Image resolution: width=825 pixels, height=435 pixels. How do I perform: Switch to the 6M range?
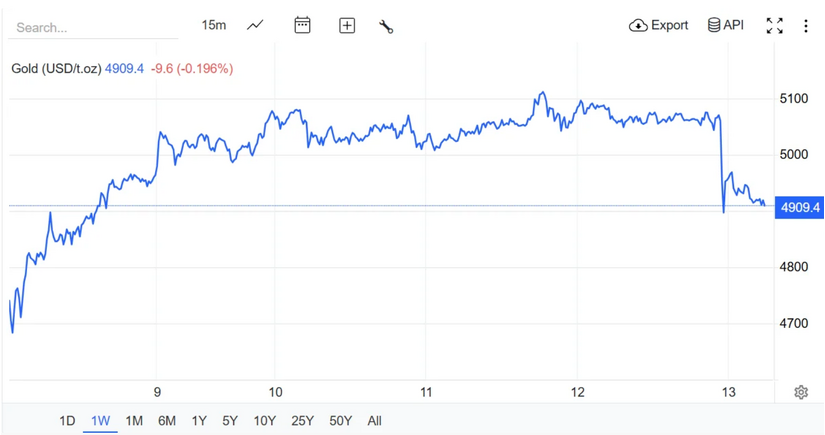pos(167,421)
